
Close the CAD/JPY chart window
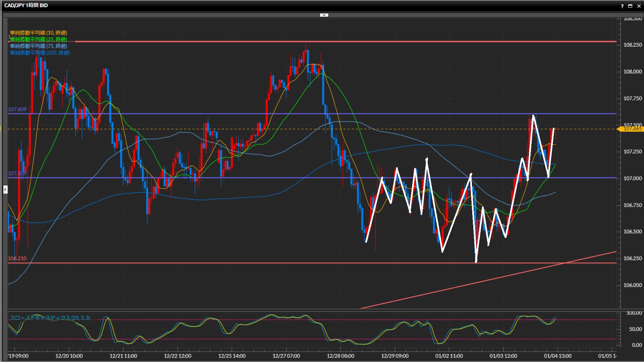pyautogui.click(x=639, y=6)
